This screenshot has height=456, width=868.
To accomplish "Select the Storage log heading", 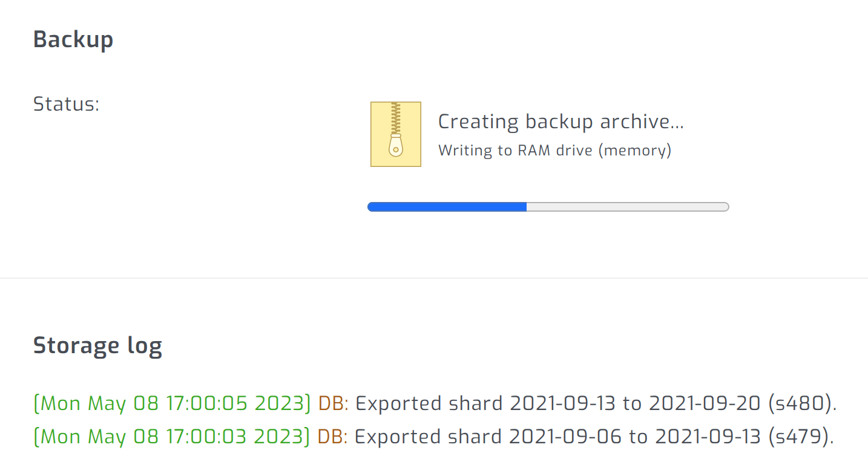I will coord(97,345).
